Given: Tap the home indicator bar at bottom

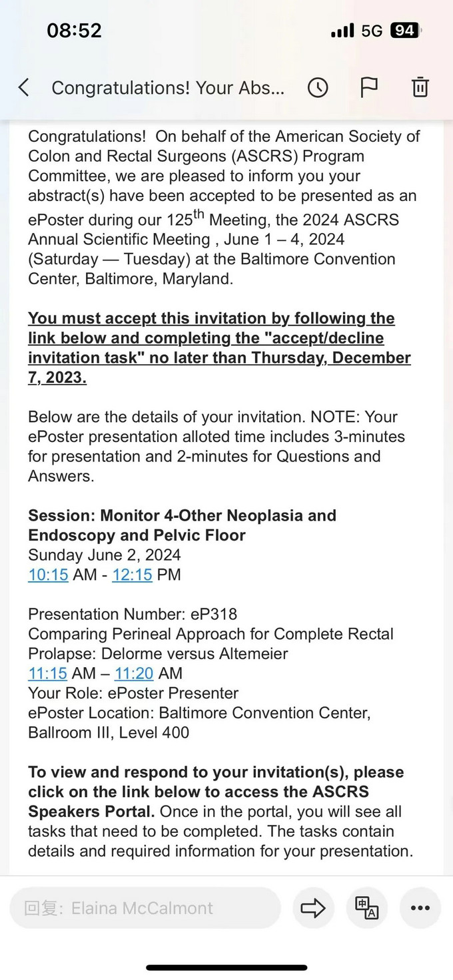Looking at the screenshot, I should click(226, 967).
